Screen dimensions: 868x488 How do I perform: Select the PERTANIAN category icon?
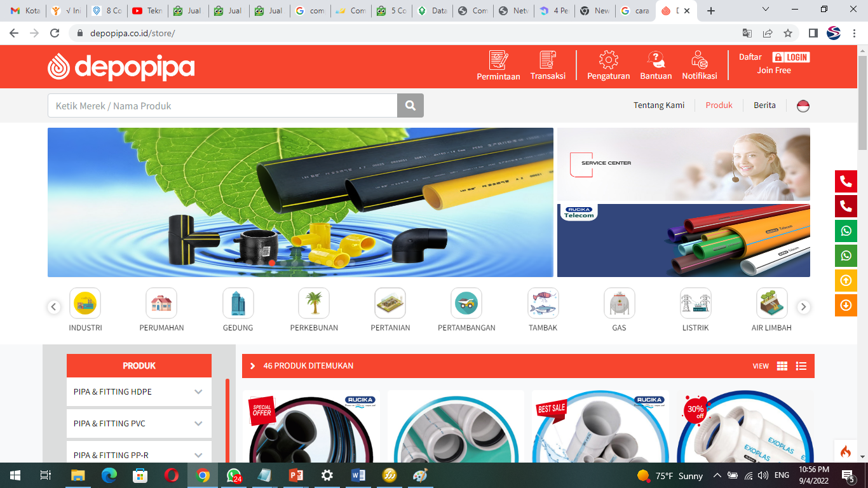(390, 303)
